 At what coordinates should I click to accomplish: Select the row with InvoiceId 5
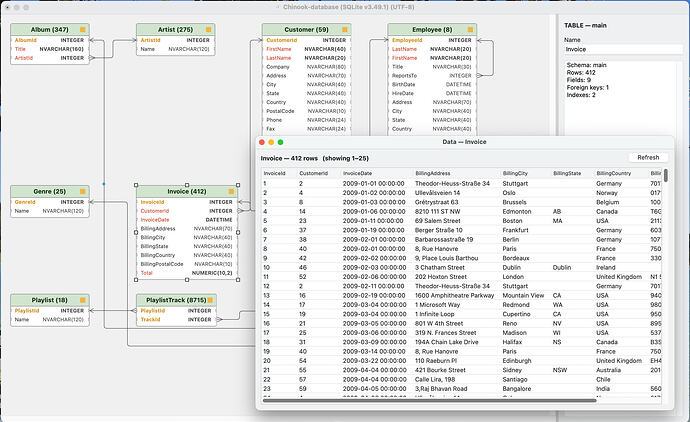coord(461,221)
